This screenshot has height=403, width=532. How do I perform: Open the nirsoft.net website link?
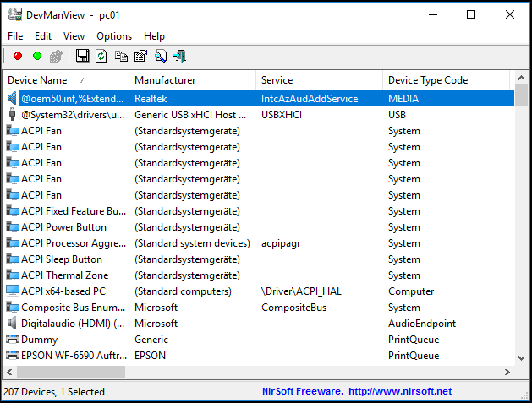point(399,391)
